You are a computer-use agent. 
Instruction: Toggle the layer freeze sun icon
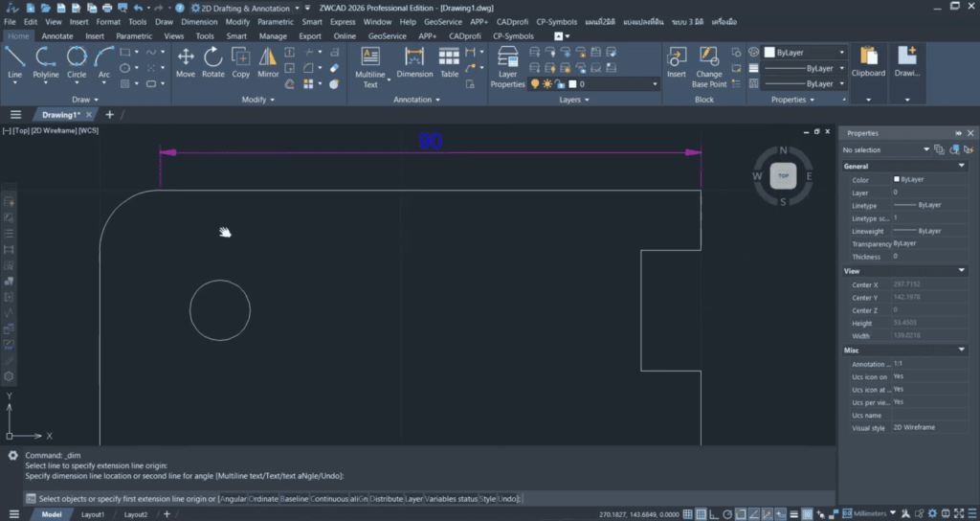tap(547, 84)
